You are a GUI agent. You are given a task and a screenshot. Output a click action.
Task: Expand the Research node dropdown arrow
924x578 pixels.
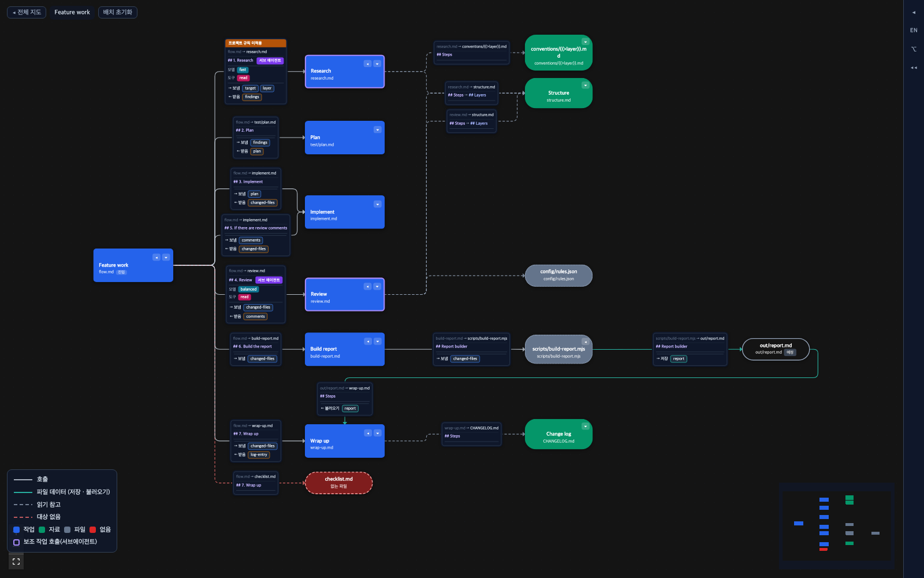[x=377, y=64]
